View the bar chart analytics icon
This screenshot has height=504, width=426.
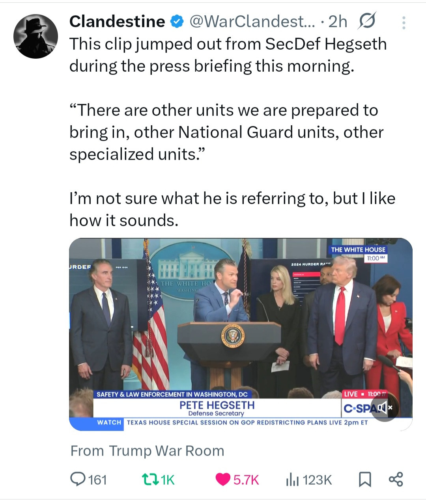point(293,480)
